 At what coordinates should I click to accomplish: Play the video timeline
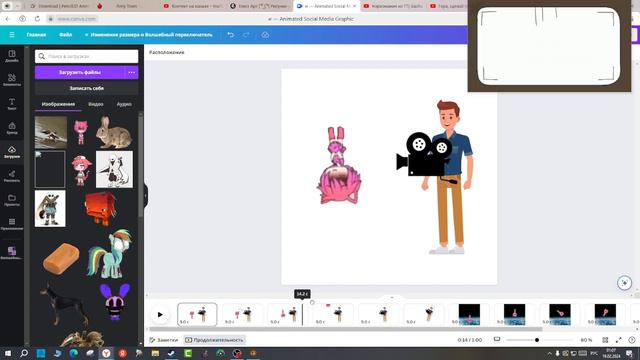[160, 314]
